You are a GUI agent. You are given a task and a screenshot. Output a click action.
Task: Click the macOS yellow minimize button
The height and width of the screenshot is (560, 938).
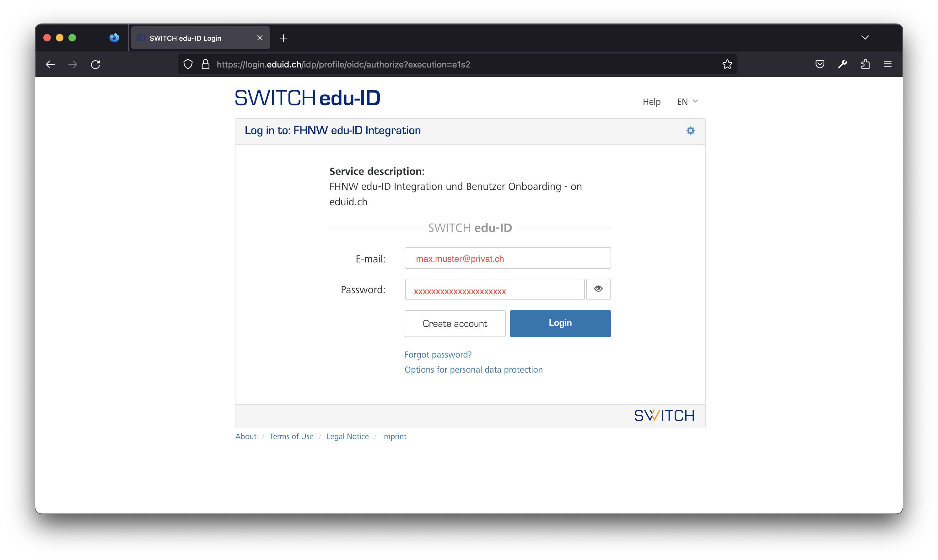(60, 38)
